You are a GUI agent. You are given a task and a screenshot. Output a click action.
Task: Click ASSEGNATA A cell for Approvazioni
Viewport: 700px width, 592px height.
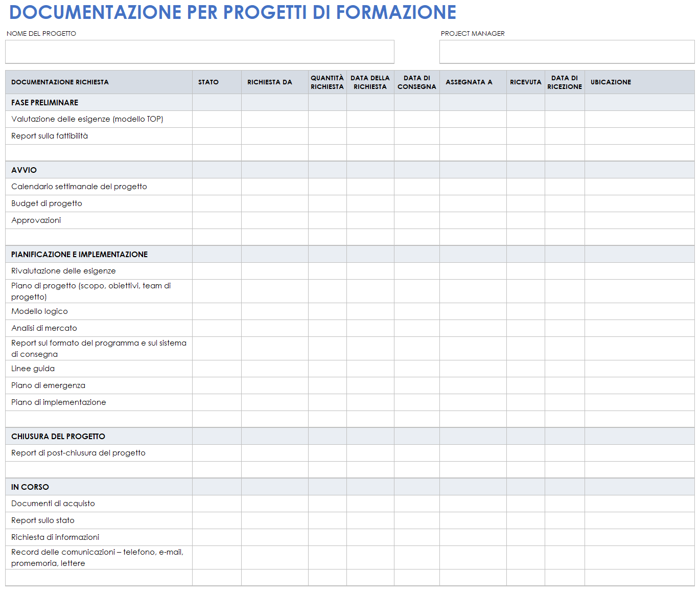[473, 220]
